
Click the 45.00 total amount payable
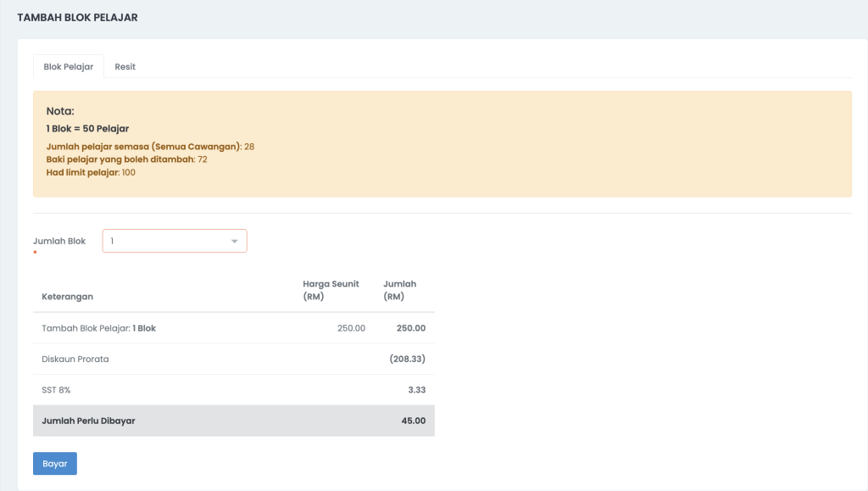click(x=413, y=421)
